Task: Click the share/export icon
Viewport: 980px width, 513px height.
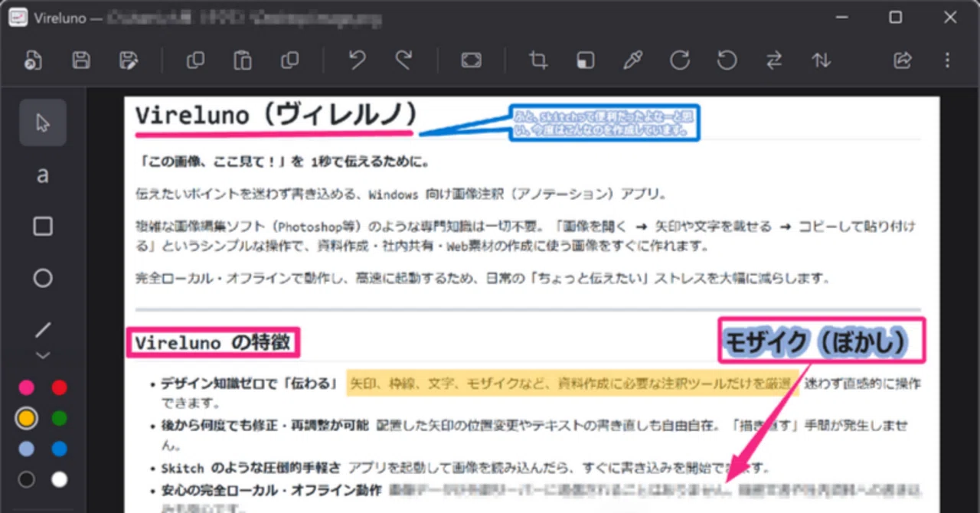Action: tap(903, 60)
